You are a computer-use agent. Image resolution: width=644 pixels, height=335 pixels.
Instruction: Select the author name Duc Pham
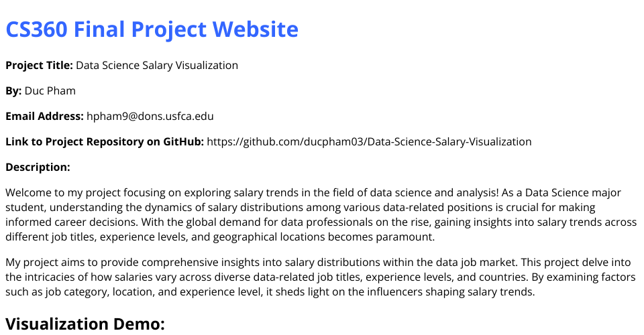pyautogui.click(x=50, y=91)
